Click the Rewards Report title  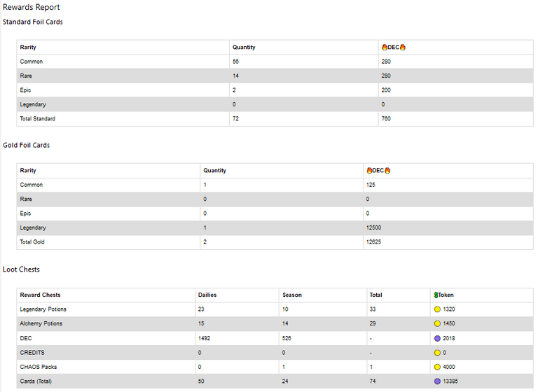coord(32,7)
